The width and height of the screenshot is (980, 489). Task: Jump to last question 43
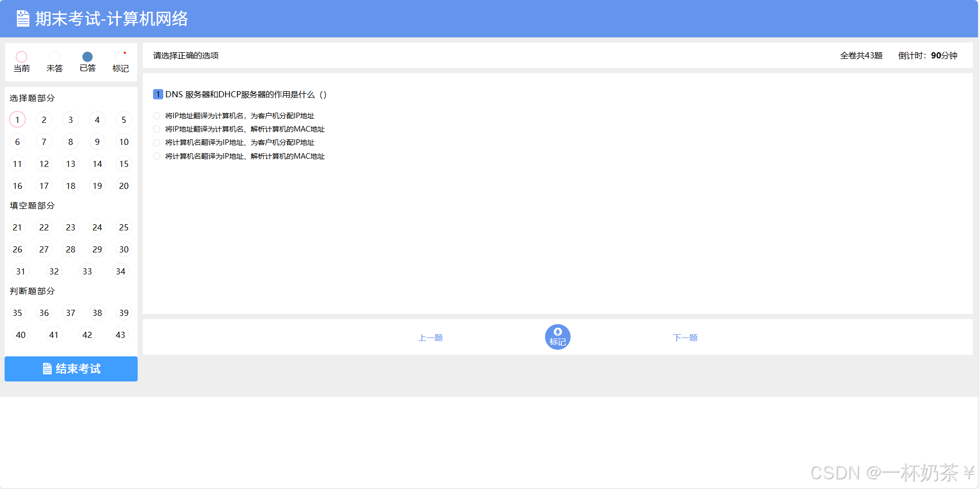[x=120, y=335]
